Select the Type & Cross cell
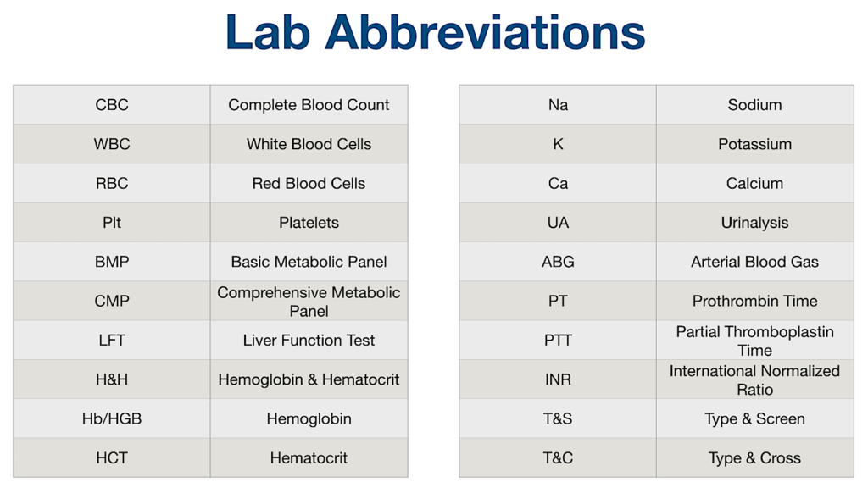The height and width of the screenshot is (493, 868). [x=755, y=458]
